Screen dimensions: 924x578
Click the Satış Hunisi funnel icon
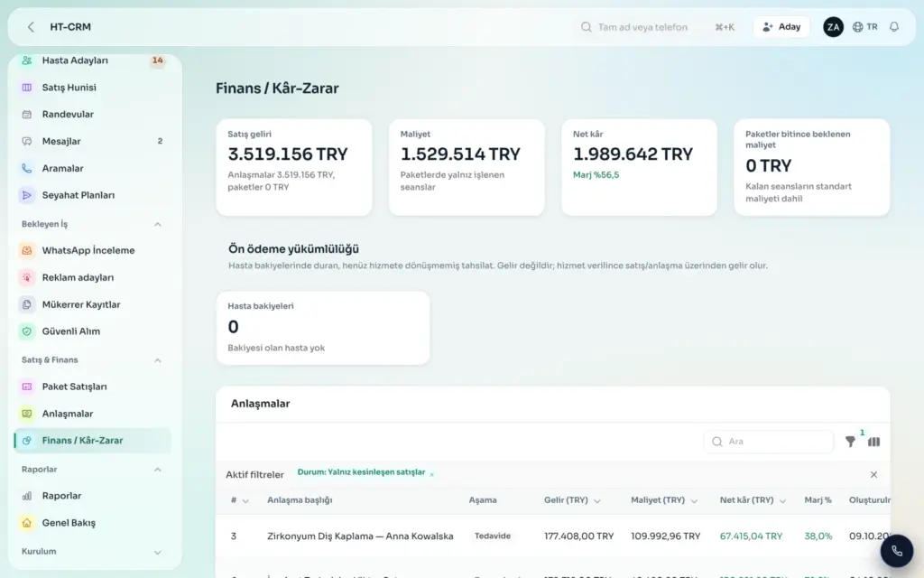(26, 88)
